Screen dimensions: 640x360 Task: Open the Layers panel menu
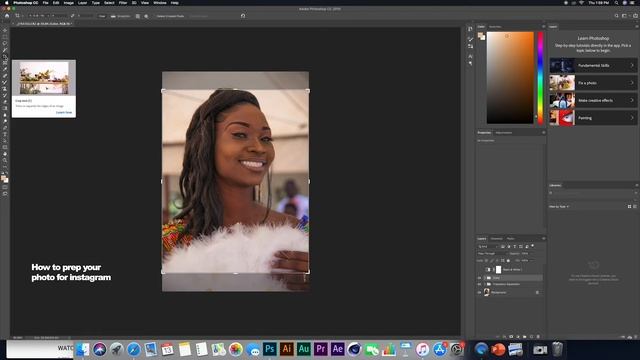point(543,238)
